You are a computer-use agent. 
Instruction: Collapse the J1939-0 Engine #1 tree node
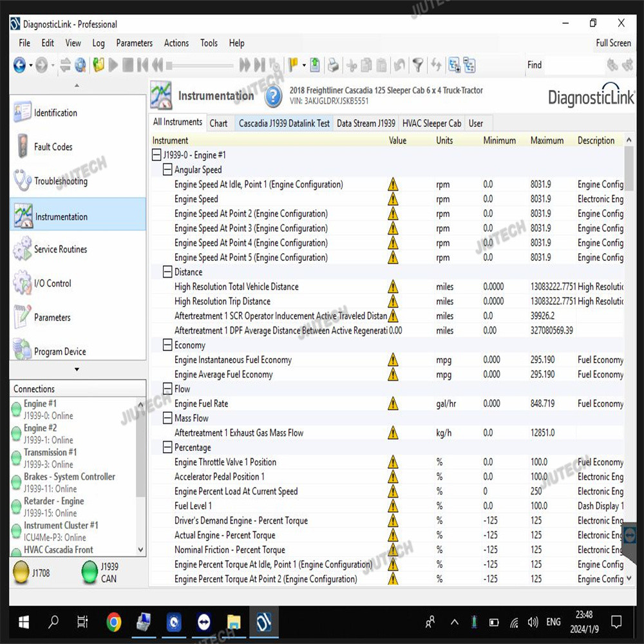(156, 155)
